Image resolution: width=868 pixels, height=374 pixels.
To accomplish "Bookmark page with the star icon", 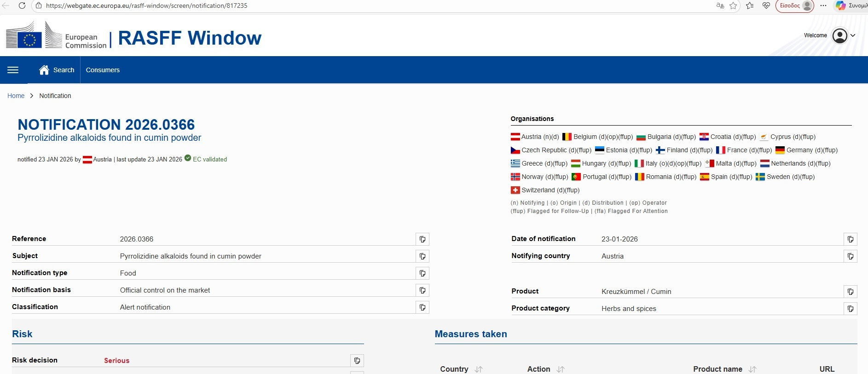I will [x=733, y=6].
